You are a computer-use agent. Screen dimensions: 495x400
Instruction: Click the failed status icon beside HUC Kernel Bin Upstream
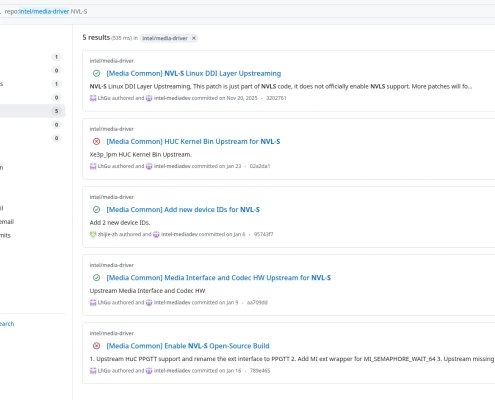pos(96,141)
